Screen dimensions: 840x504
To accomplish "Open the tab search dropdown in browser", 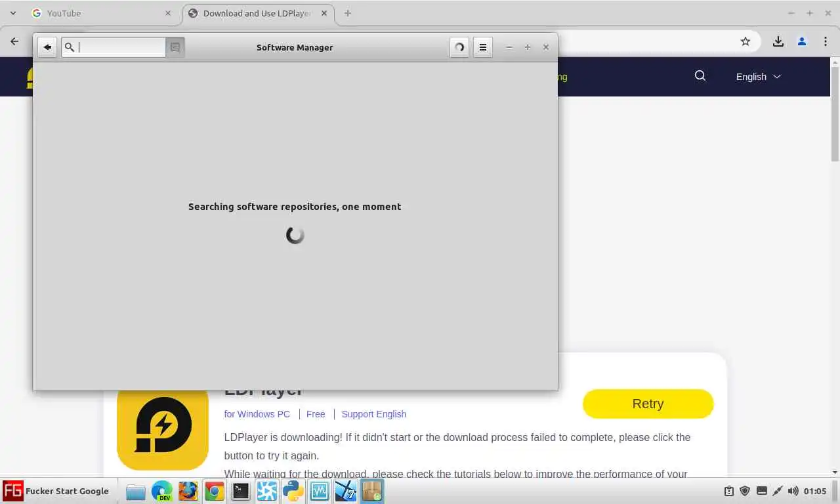I will pyautogui.click(x=13, y=13).
